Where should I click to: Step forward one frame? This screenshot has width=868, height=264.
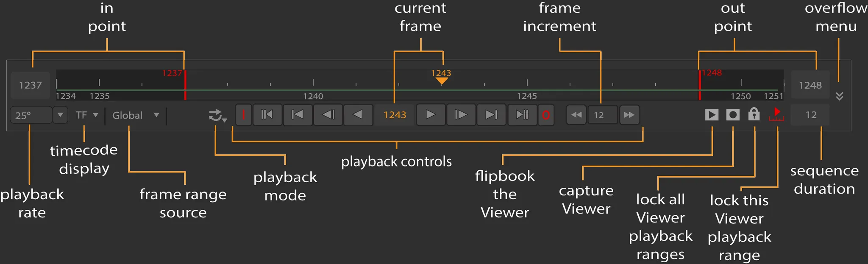point(461,115)
